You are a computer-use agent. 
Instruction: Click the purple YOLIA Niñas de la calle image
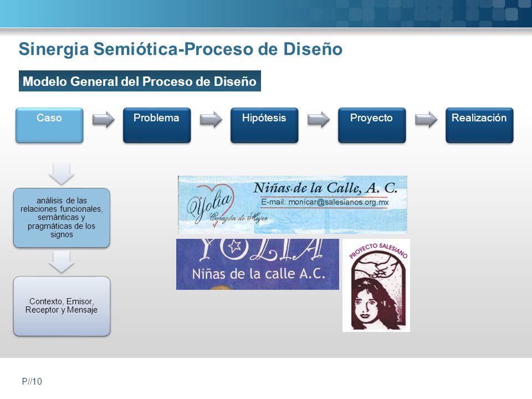point(258,264)
